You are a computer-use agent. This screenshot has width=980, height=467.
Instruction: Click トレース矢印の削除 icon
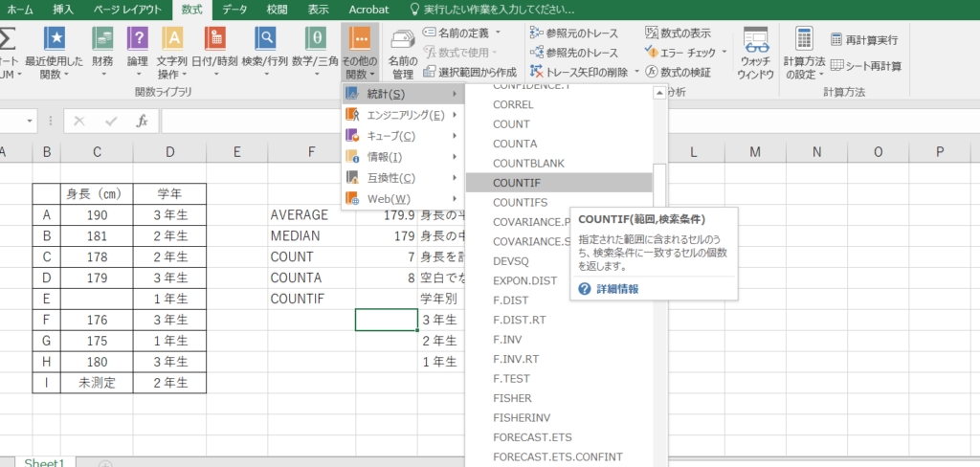pos(536,73)
